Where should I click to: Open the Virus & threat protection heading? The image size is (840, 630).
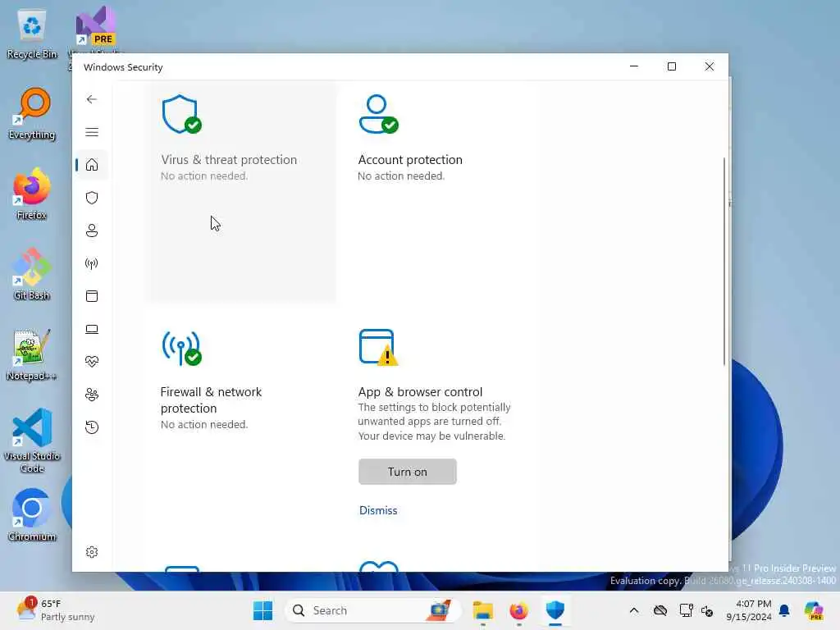click(x=229, y=160)
